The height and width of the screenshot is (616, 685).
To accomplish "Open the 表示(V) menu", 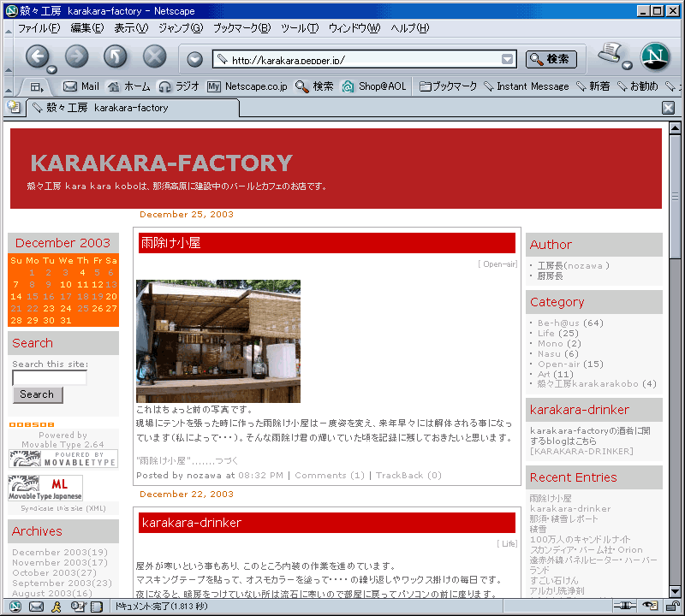I will coord(131,28).
